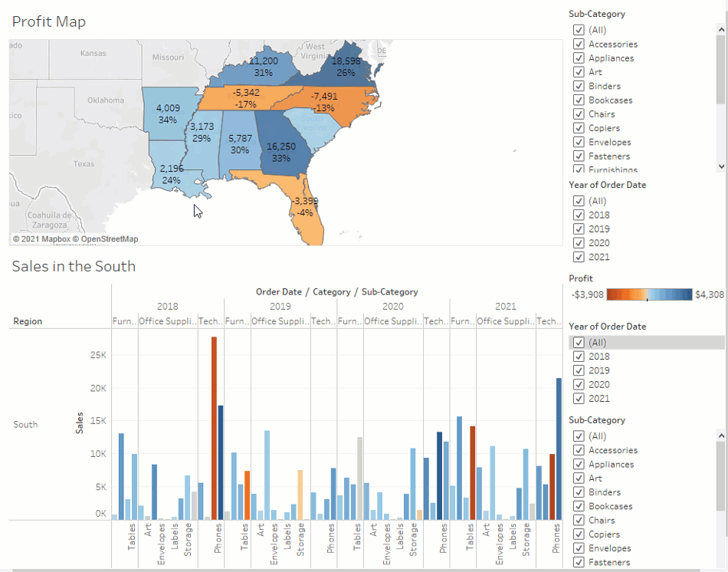Open the OpenStreetMap attribution link
The height and width of the screenshot is (572, 728).
[x=109, y=239]
